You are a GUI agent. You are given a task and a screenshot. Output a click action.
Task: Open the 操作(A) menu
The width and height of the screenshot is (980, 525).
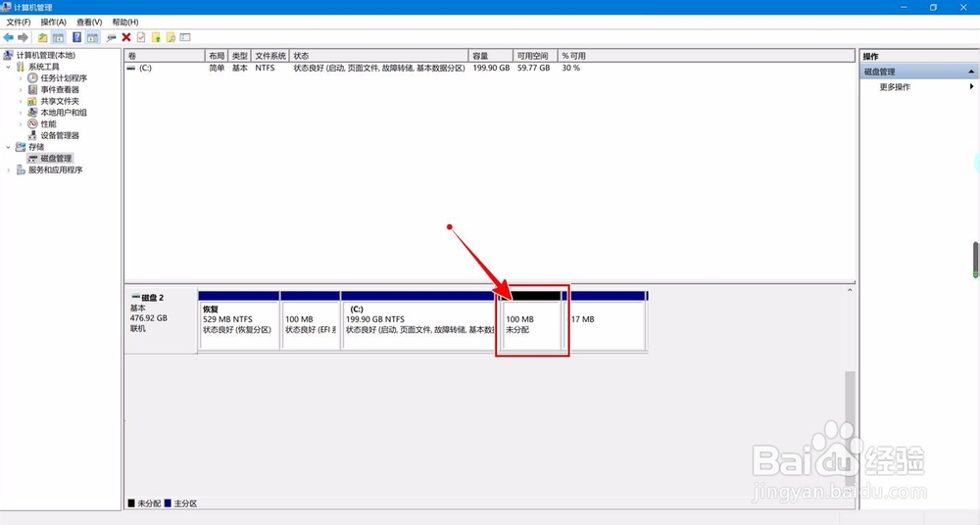pos(53,22)
